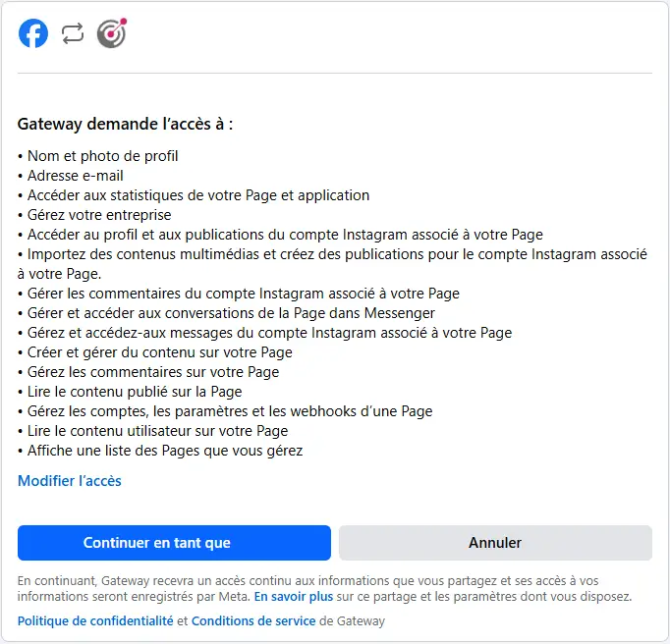Open the Politique de confidentialité link

tap(95, 621)
